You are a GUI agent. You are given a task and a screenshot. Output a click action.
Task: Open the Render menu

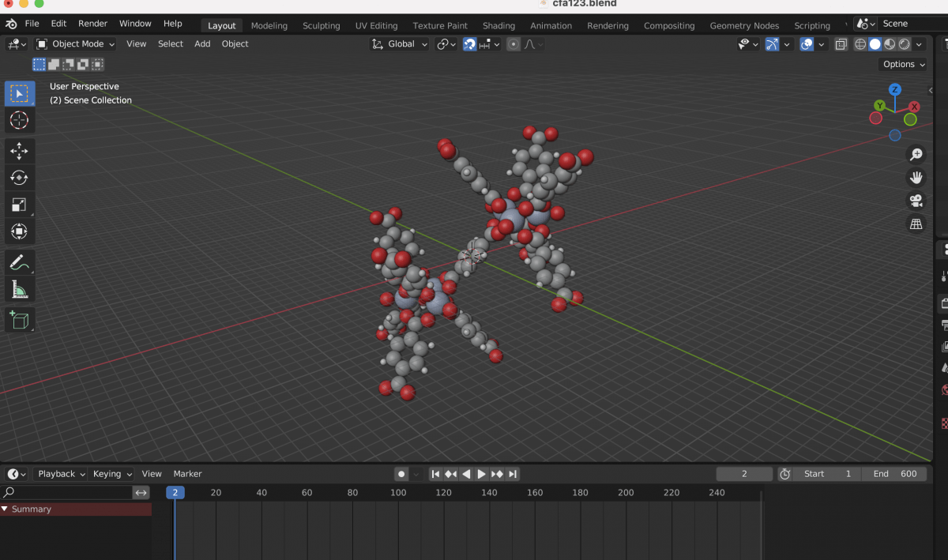[92, 24]
